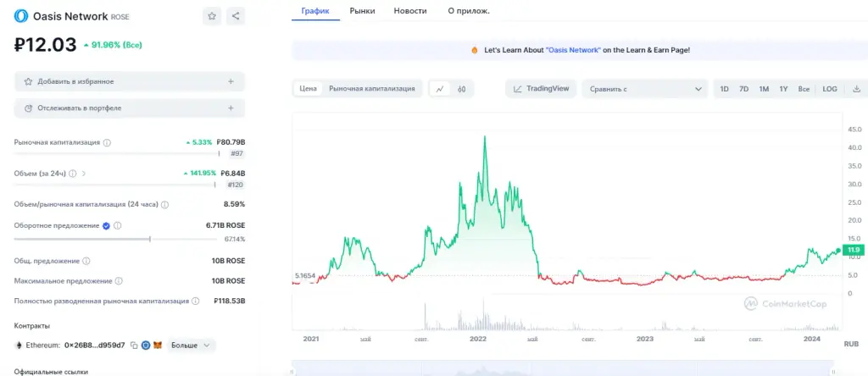
Task: Star Oasis Network as favorite
Action: click(x=211, y=16)
